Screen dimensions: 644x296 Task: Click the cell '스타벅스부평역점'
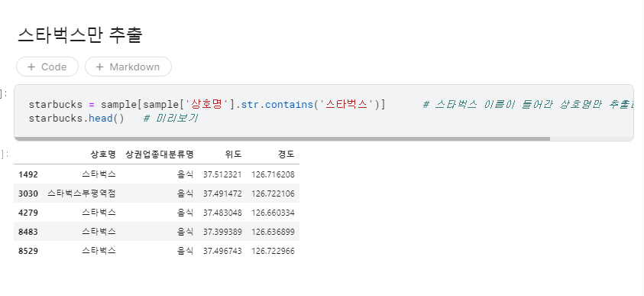81,194
